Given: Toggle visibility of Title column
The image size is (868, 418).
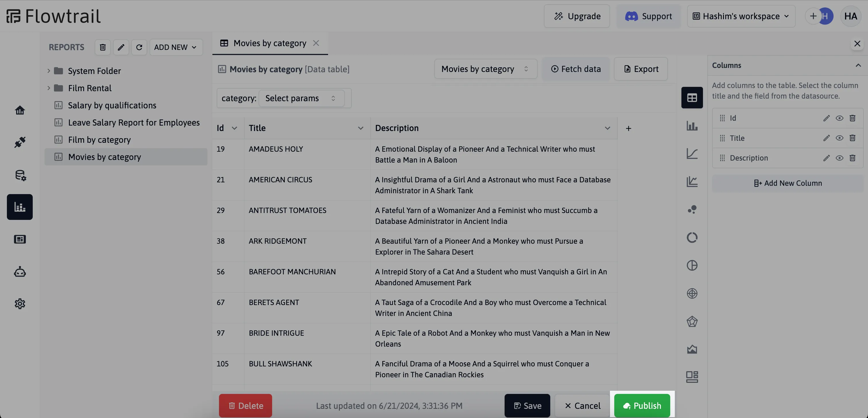Looking at the screenshot, I should (839, 138).
